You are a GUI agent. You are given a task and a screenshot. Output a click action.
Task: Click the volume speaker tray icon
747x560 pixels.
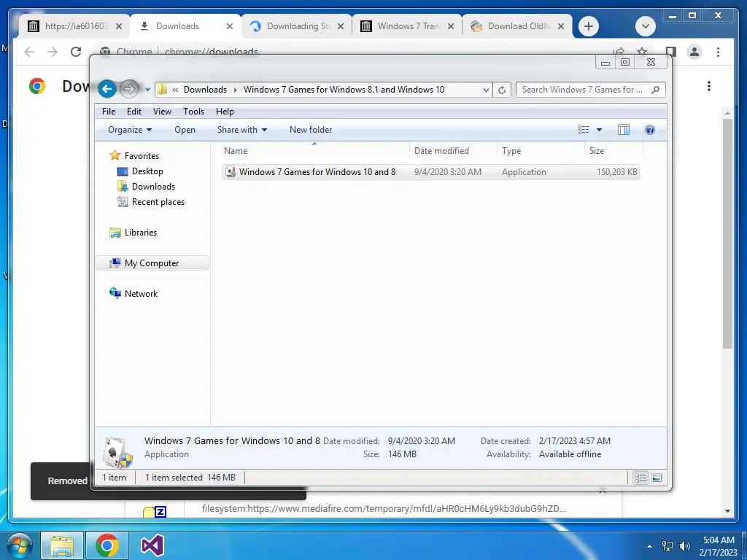point(685,546)
